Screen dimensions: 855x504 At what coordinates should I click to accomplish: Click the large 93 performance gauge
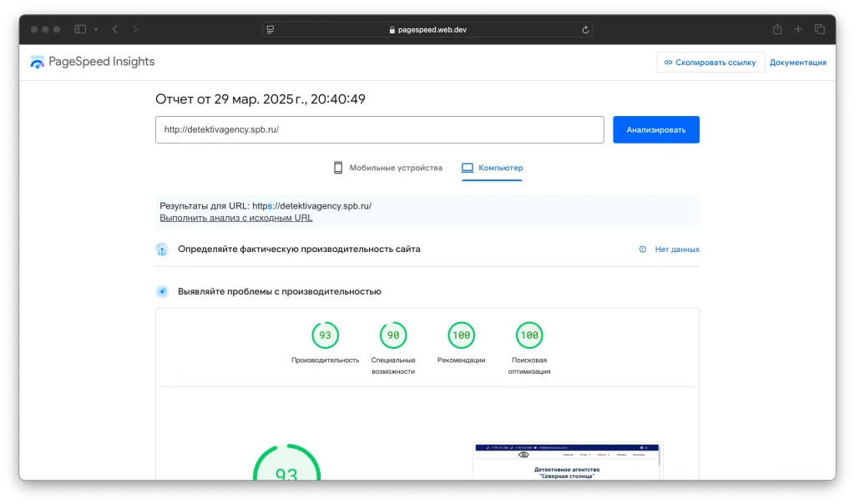[x=287, y=462]
